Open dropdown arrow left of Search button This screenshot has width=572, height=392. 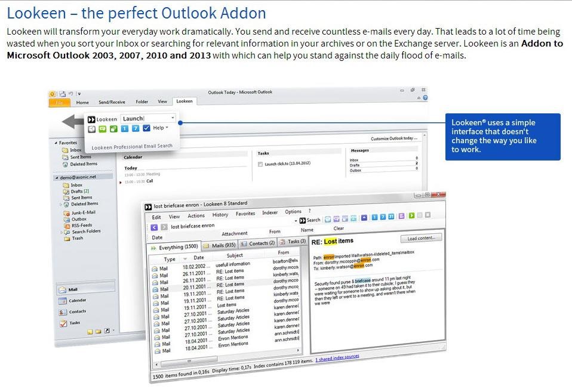296,221
